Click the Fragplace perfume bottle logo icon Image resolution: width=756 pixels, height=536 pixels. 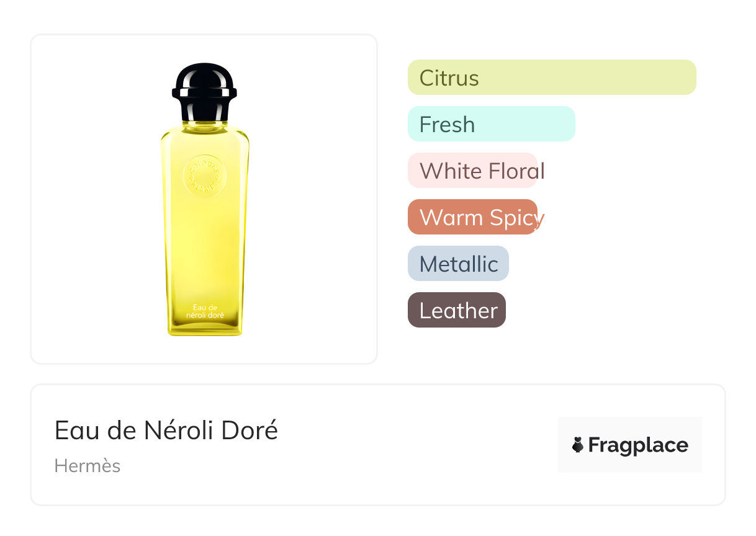tap(578, 445)
